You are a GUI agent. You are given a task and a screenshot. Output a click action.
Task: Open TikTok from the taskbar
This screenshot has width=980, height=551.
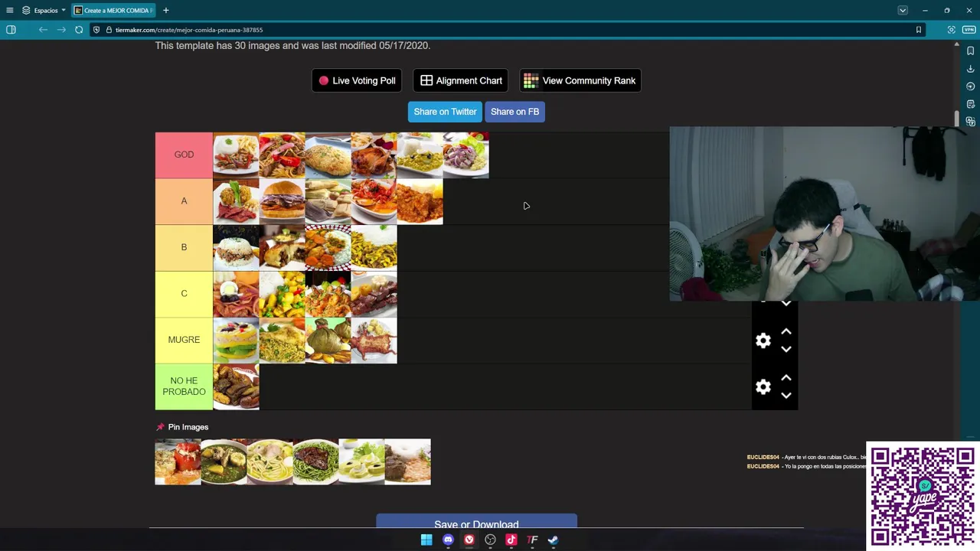click(x=511, y=540)
